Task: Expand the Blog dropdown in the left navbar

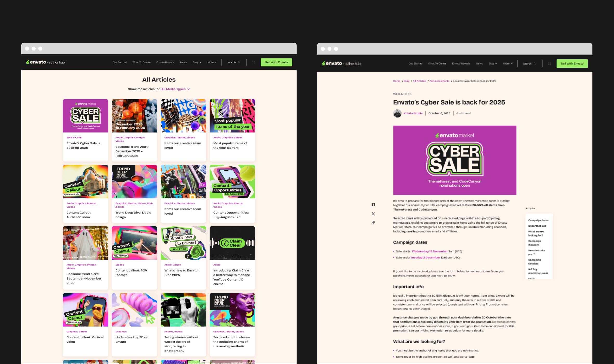Action: (197, 62)
